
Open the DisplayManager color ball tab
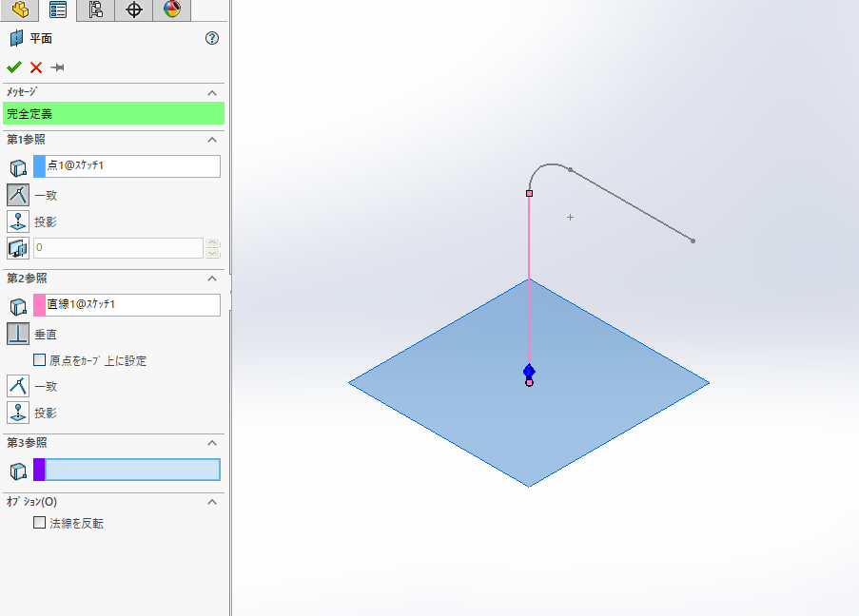point(172,10)
